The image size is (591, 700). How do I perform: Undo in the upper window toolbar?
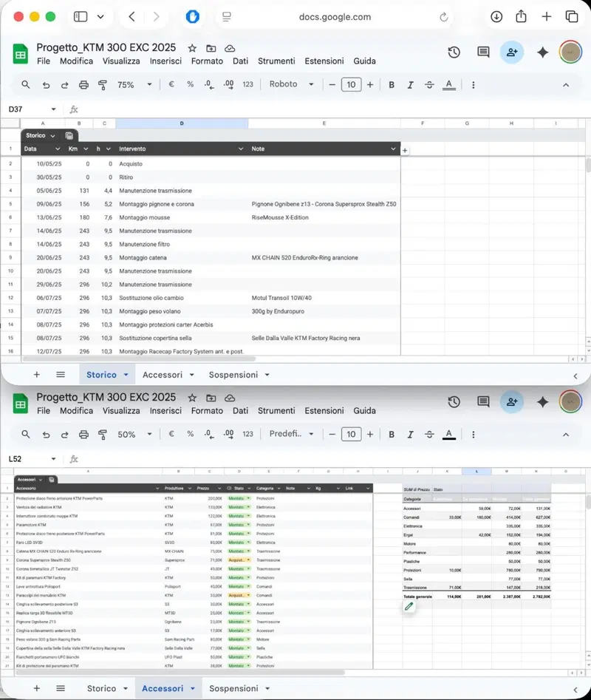(x=46, y=85)
